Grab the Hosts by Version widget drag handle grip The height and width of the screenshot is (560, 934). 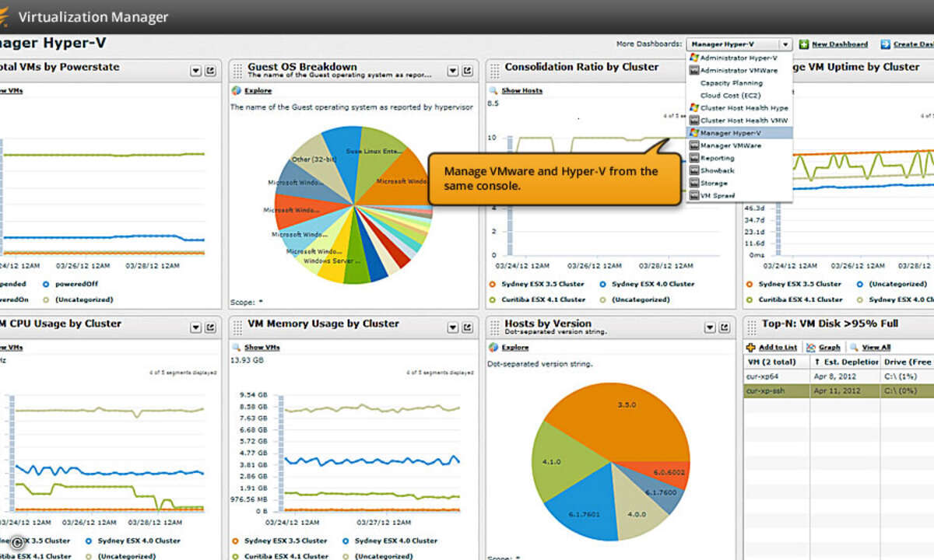[494, 327]
